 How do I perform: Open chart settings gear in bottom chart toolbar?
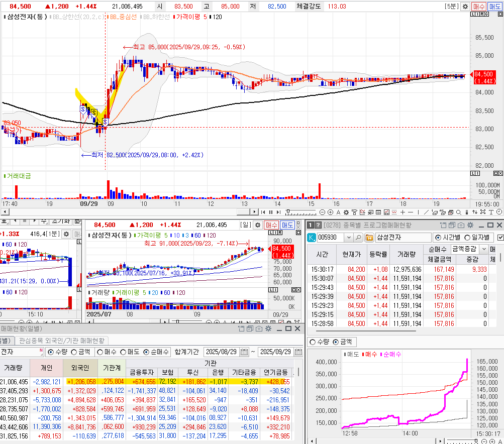coord(346,212)
